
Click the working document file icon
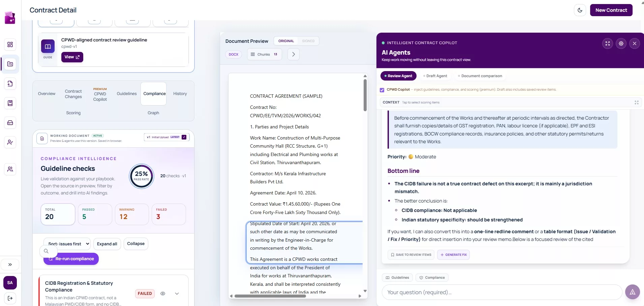tap(42, 139)
